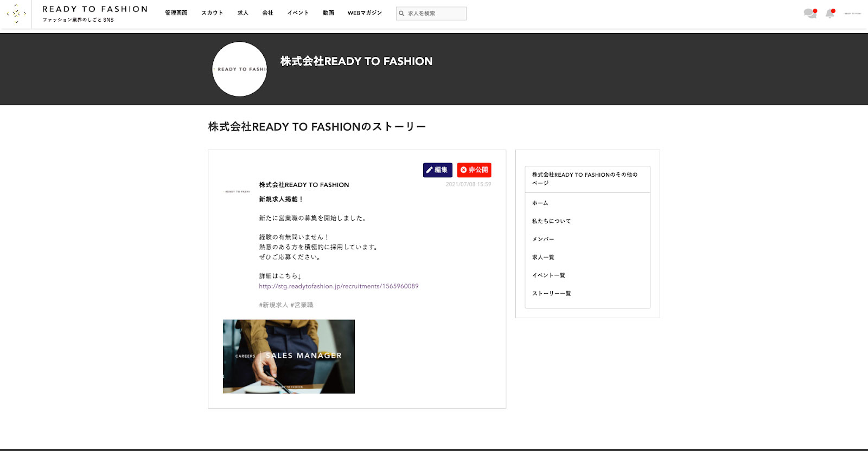Open 私たちについて in the sidebar
The height and width of the screenshot is (451, 868).
click(551, 221)
